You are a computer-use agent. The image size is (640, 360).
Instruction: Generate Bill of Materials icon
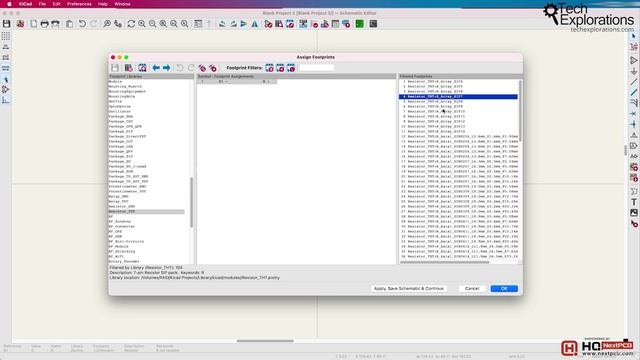point(346,24)
